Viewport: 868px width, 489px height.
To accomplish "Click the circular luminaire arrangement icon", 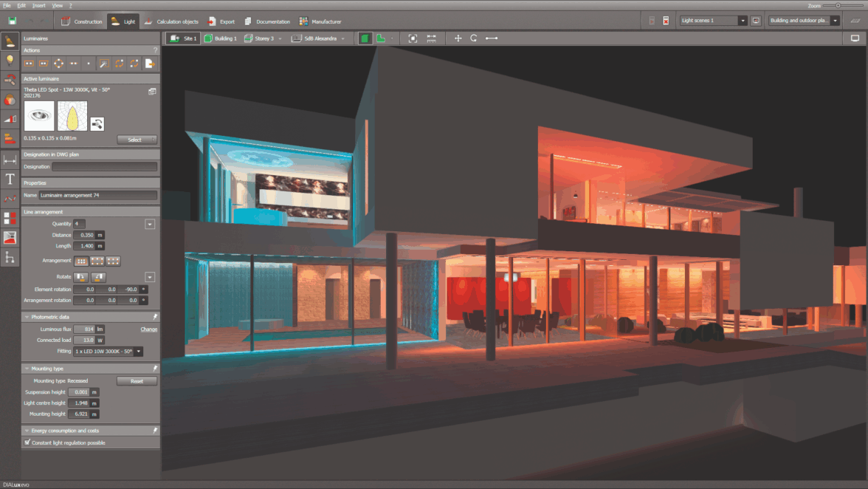I will [x=59, y=64].
